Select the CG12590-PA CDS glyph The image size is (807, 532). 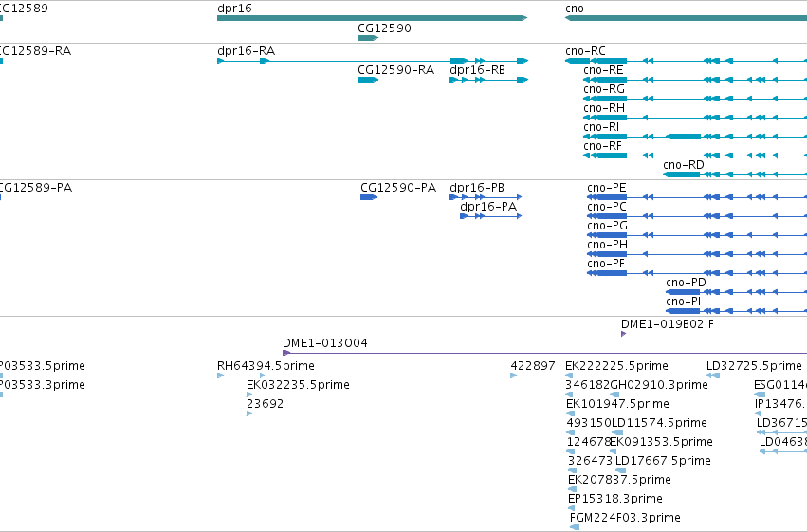point(369,197)
